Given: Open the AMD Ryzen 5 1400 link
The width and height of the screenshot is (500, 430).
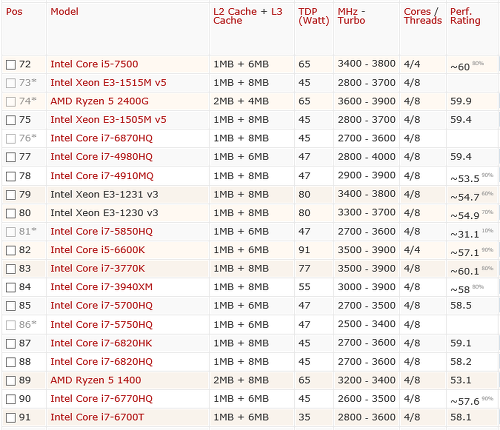Looking at the screenshot, I should point(96,380).
